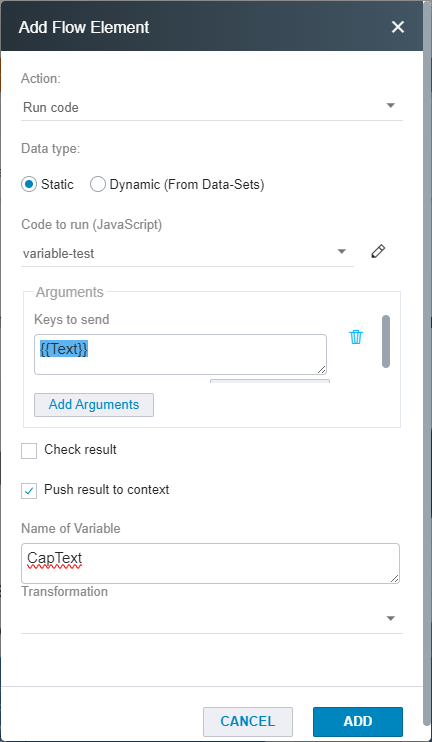Click the resize grip of the Keys to send box
Screen dimensions: 432x742
pos(322,370)
